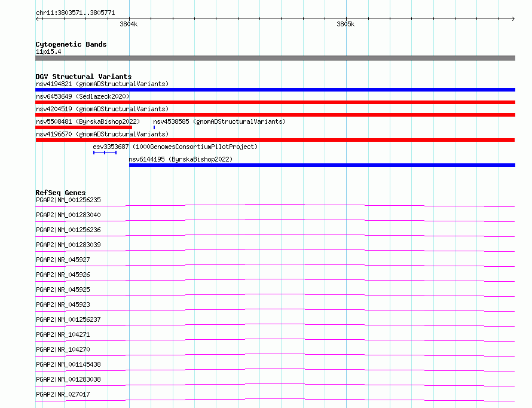The width and height of the screenshot is (532, 408).
Task: Click the 3805k ruler tick label
Action: [346, 24]
